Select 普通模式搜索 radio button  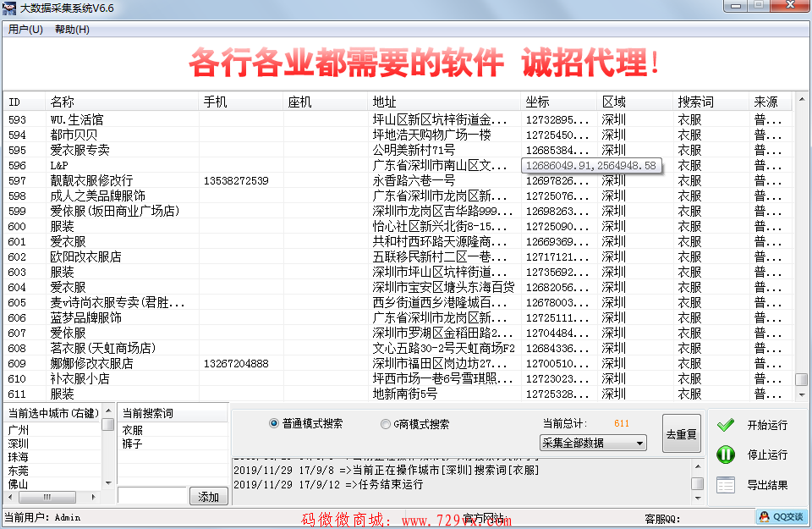(274, 424)
